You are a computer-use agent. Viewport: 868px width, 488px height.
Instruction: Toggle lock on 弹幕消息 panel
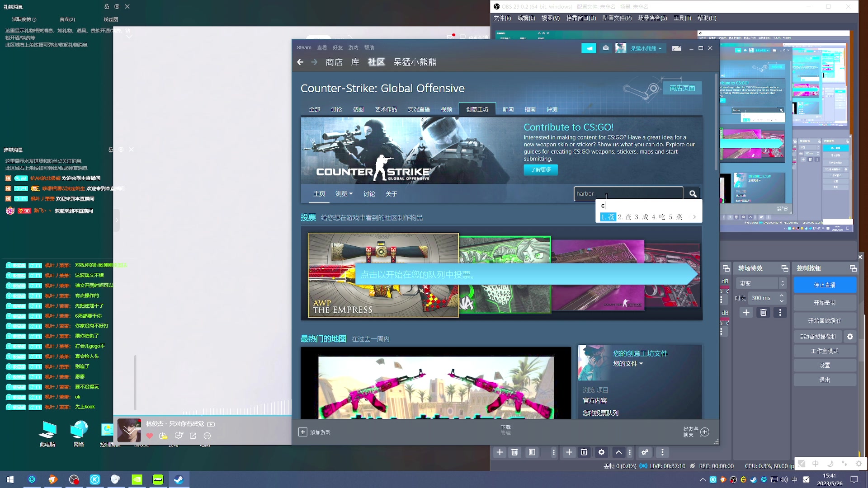click(x=111, y=150)
